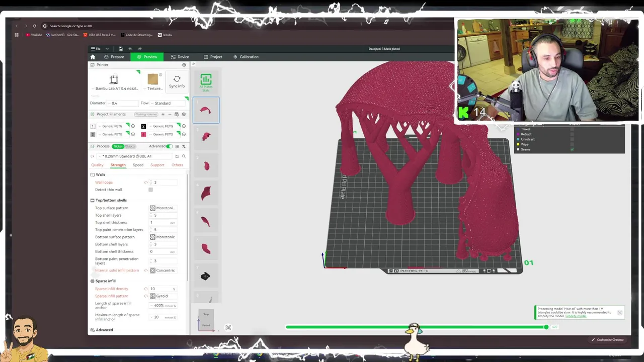Edit filament 2 preset icon
The width and height of the screenshot is (644, 362).
(x=183, y=126)
